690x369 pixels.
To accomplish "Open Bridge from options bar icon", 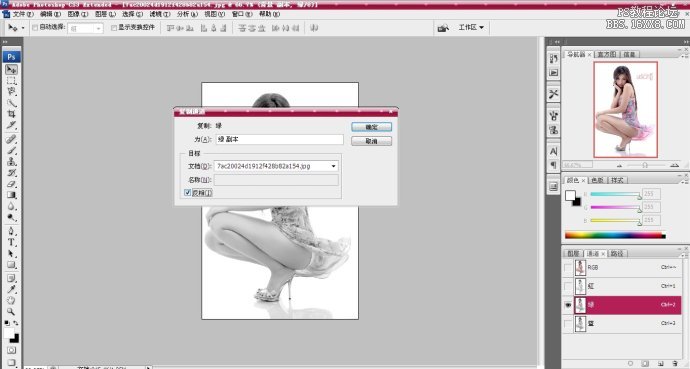I will pos(443,28).
